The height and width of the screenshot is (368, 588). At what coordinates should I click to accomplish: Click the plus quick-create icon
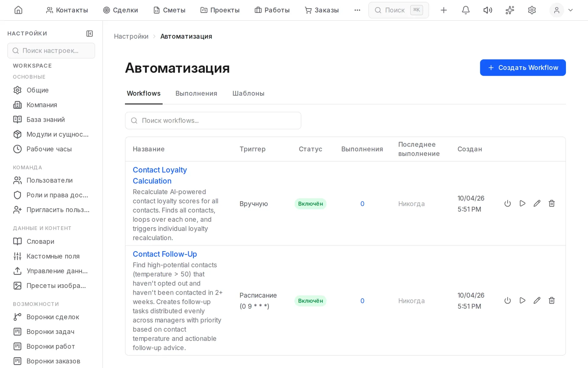443,10
